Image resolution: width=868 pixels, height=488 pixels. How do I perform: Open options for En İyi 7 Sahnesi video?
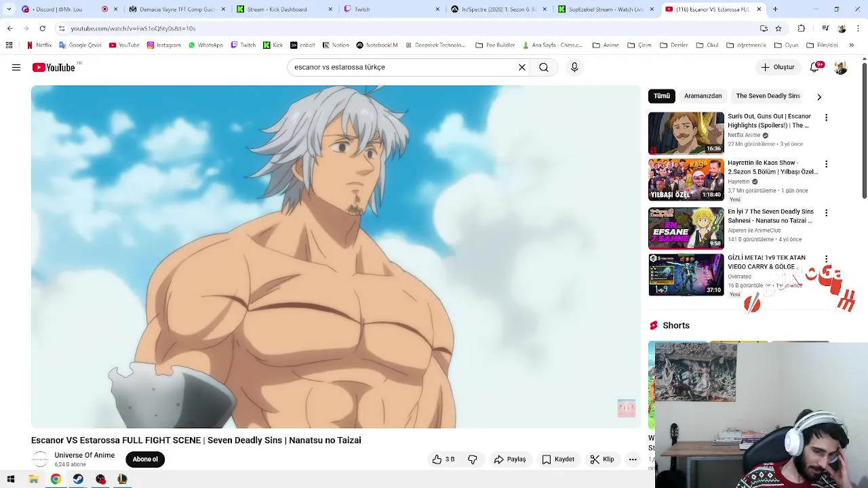tap(826, 213)
